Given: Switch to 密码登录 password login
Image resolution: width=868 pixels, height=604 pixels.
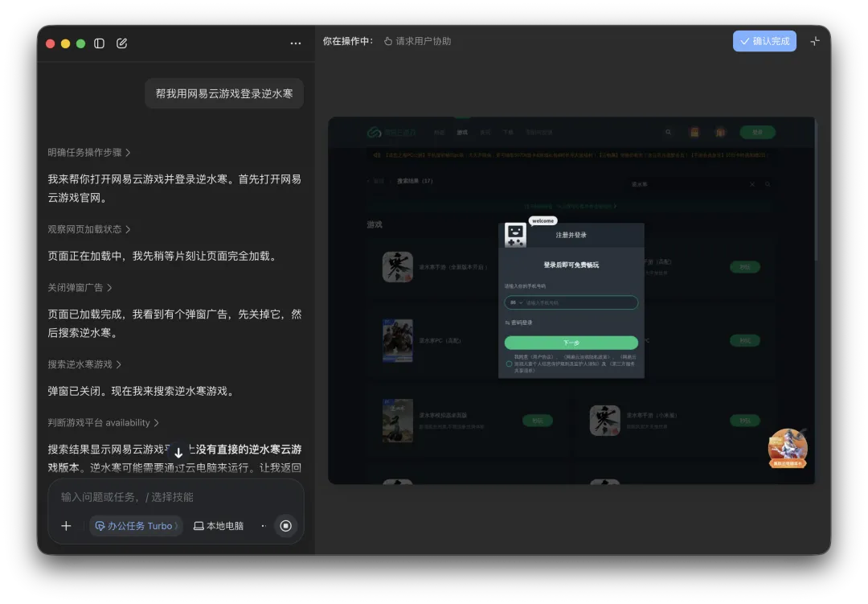Looking at the screenshot, I should point(518,323).
